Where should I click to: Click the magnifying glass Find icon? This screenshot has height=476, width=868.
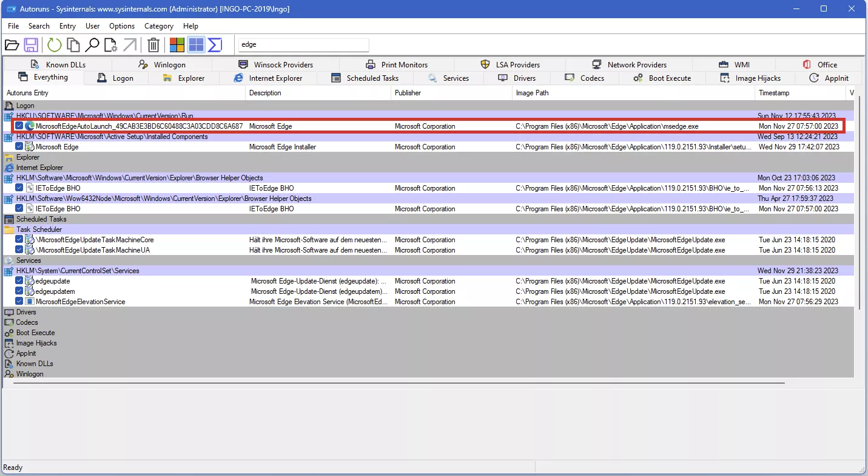coord(92,45)
